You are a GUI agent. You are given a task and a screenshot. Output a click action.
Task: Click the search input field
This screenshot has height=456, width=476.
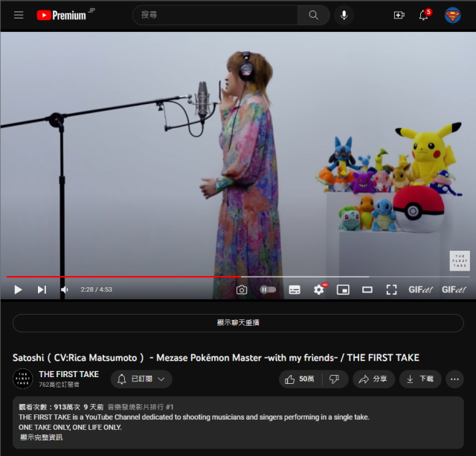[216, 15]
